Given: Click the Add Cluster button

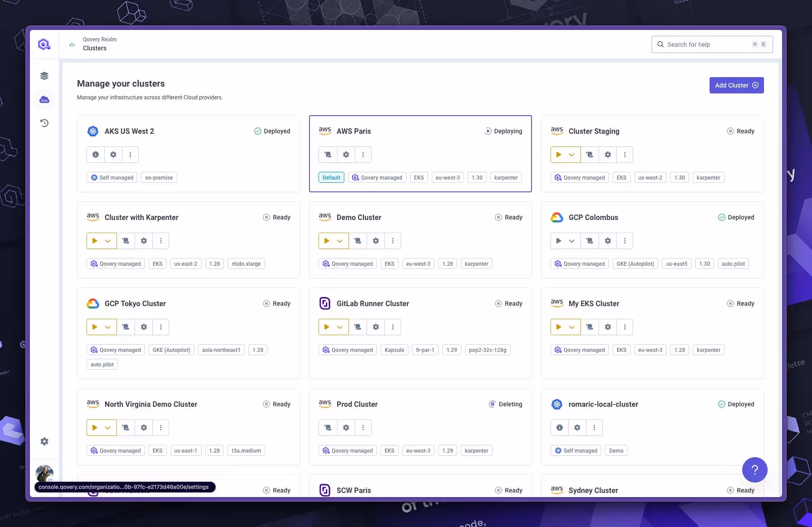Looking at the screenshot, I should [x=736, y=85].
